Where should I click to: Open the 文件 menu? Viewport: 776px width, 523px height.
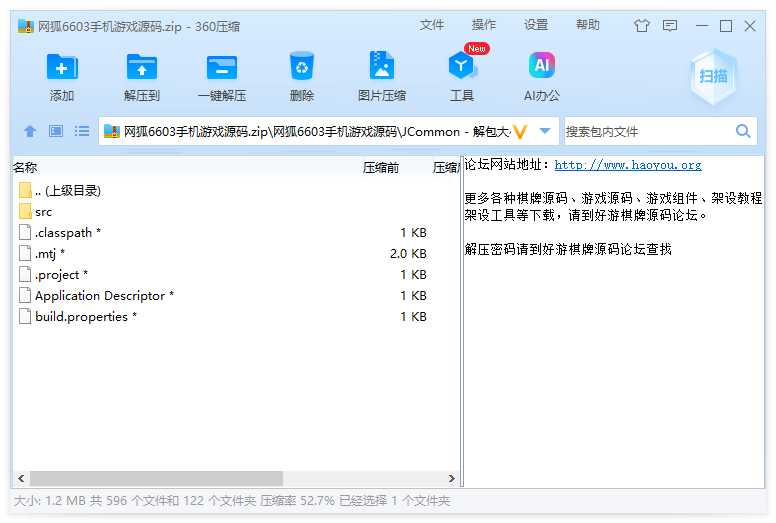click(432, 25)
